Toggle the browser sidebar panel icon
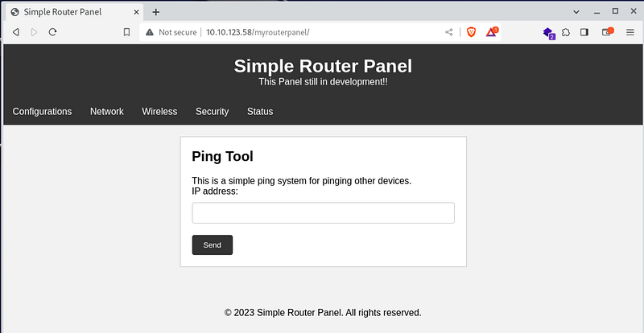The image size is (644, 333). [x=584, y=32]
